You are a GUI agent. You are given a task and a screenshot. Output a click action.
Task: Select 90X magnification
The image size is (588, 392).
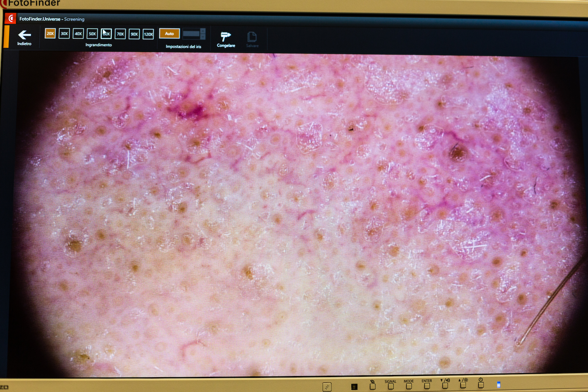pyautogui.click(x=134, y=34)
